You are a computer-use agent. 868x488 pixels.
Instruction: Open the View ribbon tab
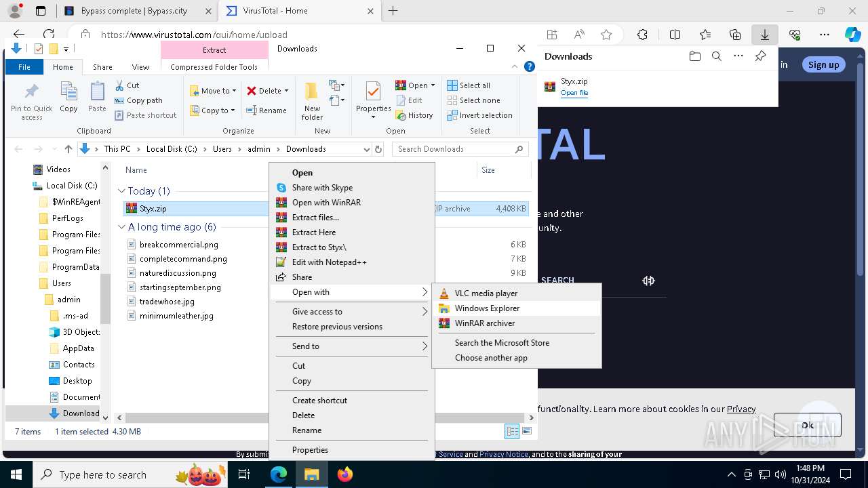coord(140,67)
